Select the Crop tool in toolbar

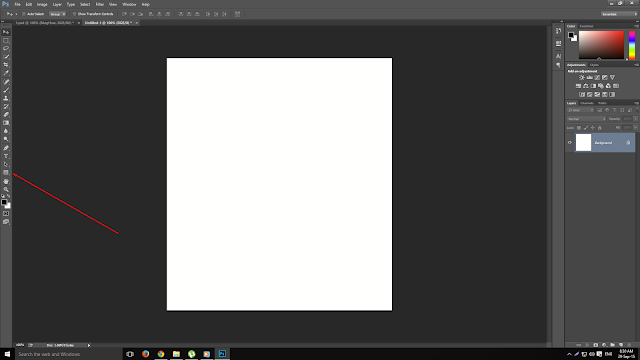coord(6,65)
